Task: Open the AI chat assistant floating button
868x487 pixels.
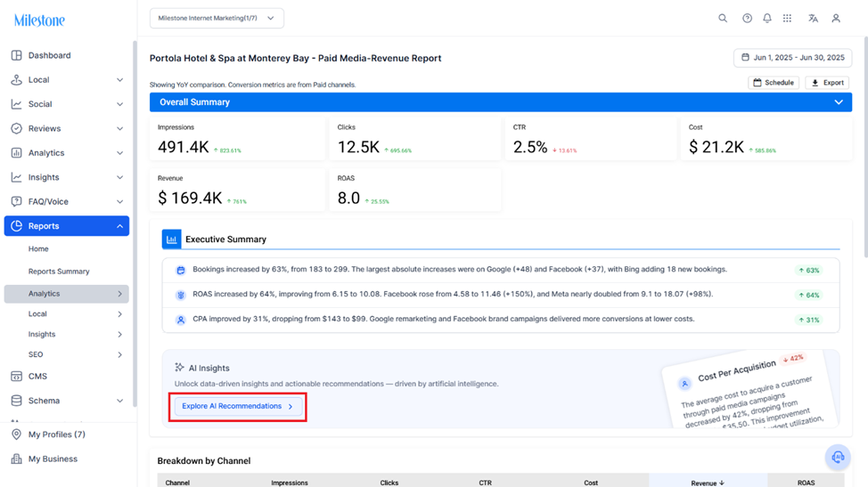Action: (838, 457)
